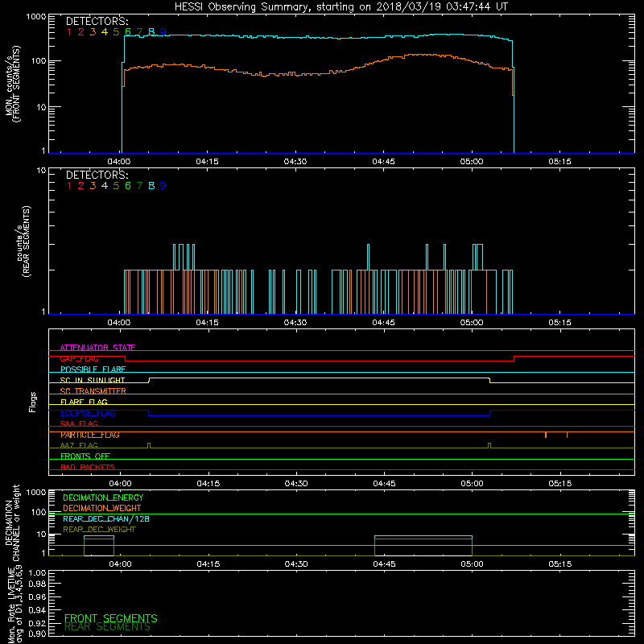Click the BAD_PACKETS flag label

[x=88, y=467]
